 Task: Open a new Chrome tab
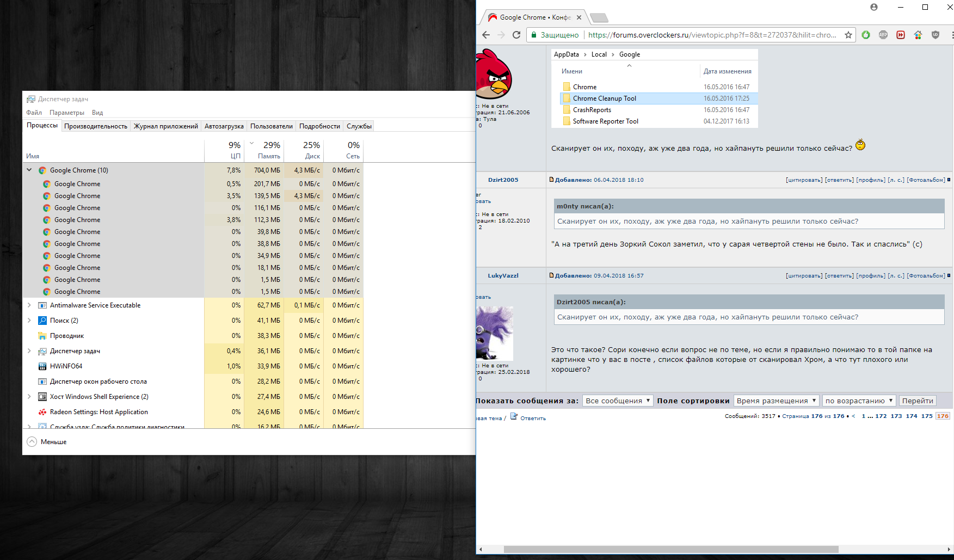coord(599,17)
